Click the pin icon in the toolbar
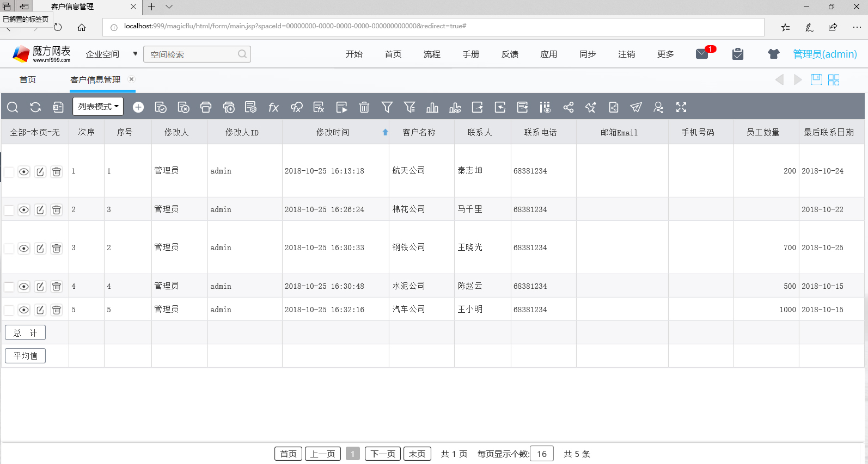This screenshot has width=868, height=464. [x=591, y=107]
